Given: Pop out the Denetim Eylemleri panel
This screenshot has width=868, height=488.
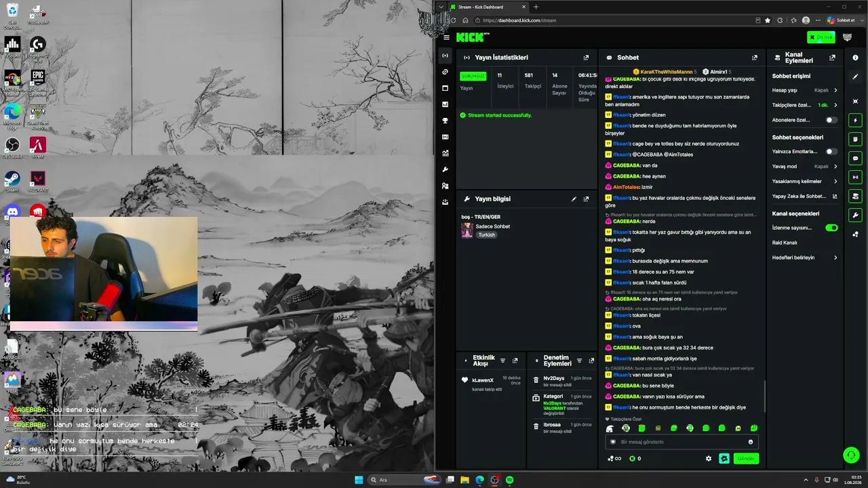Looking at the screenshot, I should [x=591, y=361].
